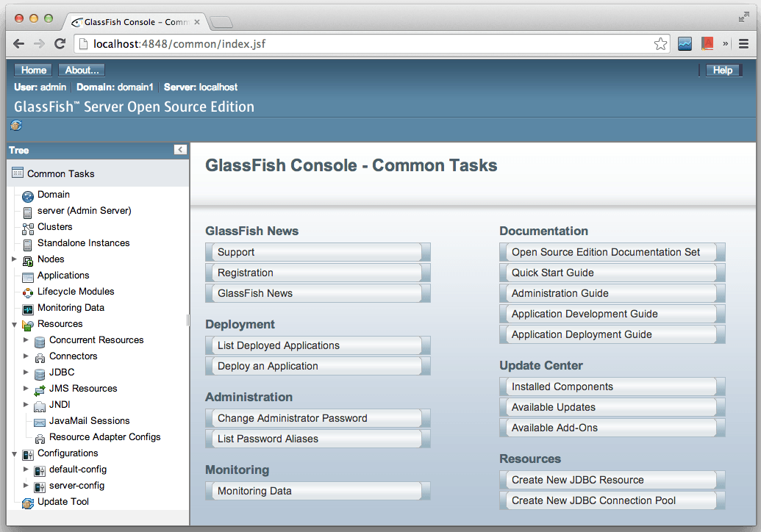This screenshot has height=532, width=761.
Task: Open the Chrome menu hamburger icon
Action: pyautogui.click(x=743, y=44)
